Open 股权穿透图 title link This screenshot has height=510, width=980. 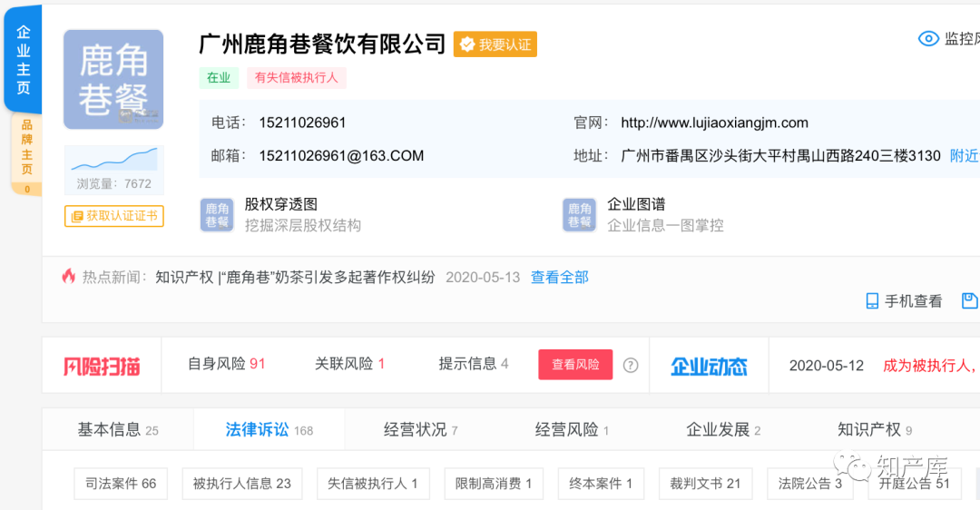[x=281, y=204]
